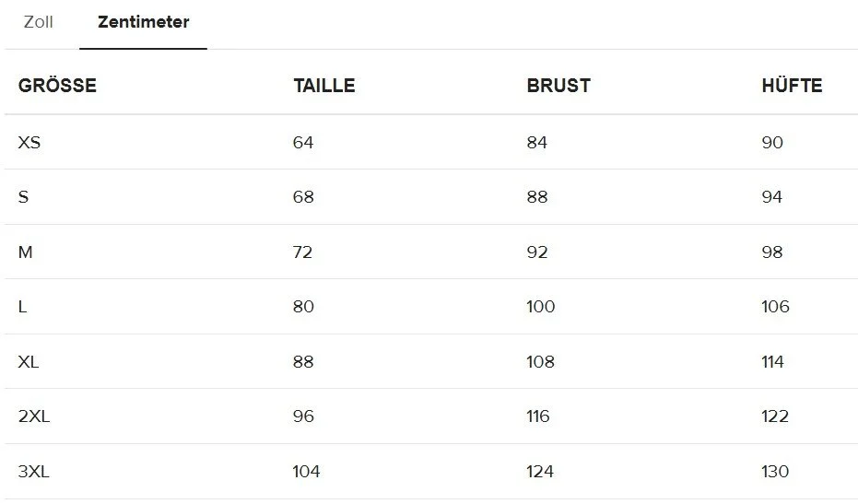This screenshot has width=858, height=504.
Task: Click the HÜFTE column header
Action: point(792,85)
